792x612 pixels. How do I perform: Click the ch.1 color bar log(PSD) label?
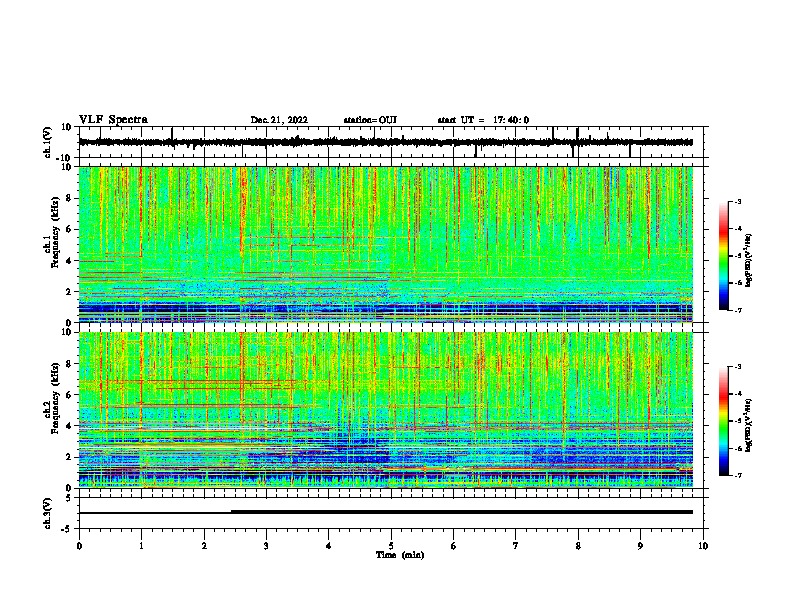point(749,261)
